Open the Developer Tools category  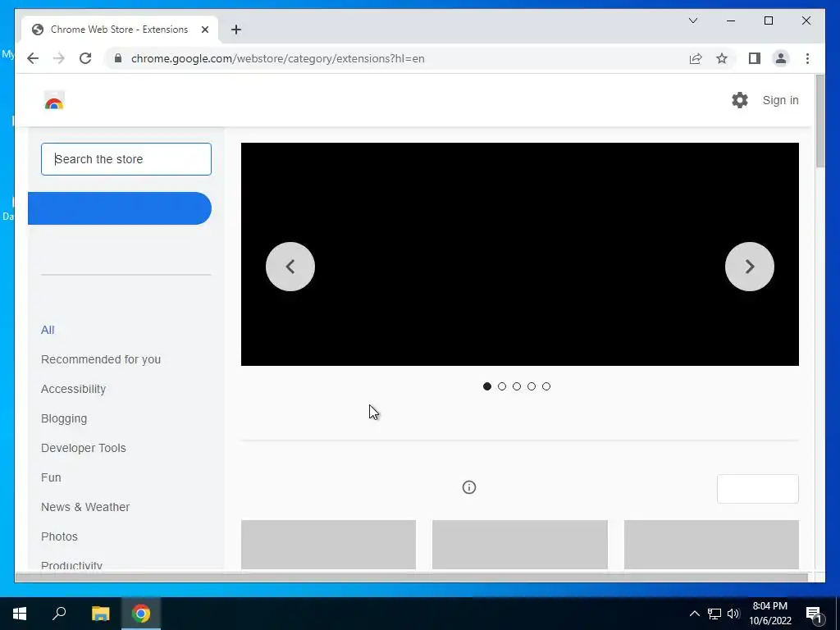84,448
